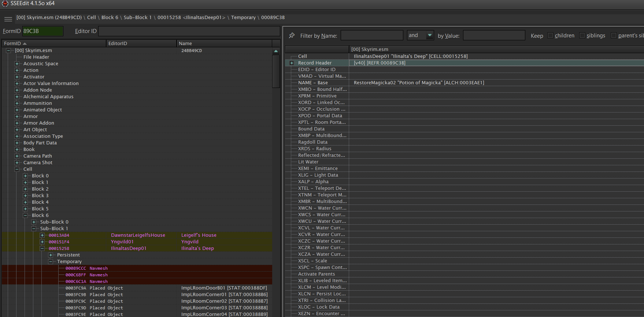Viewport: 644px width, 317px height.
Task: Enable the Keep children checkbox
Action: [x=550, y=36]
